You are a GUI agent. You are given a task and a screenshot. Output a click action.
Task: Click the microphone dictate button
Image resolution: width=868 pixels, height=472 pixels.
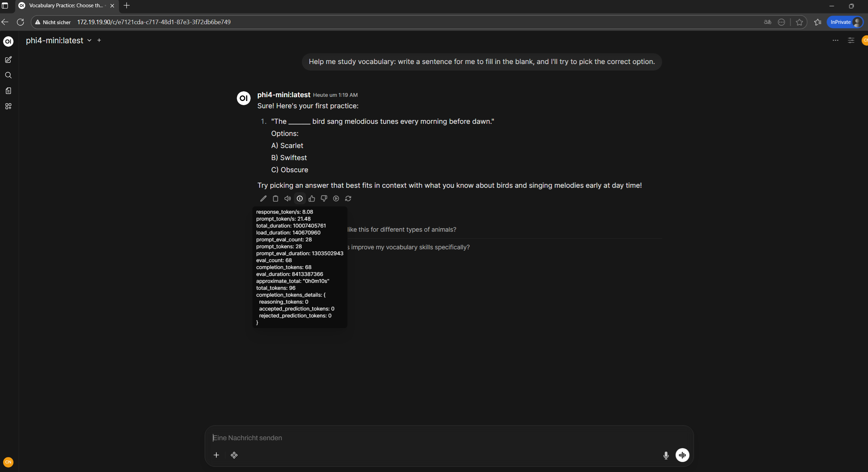tap(666, 455)
